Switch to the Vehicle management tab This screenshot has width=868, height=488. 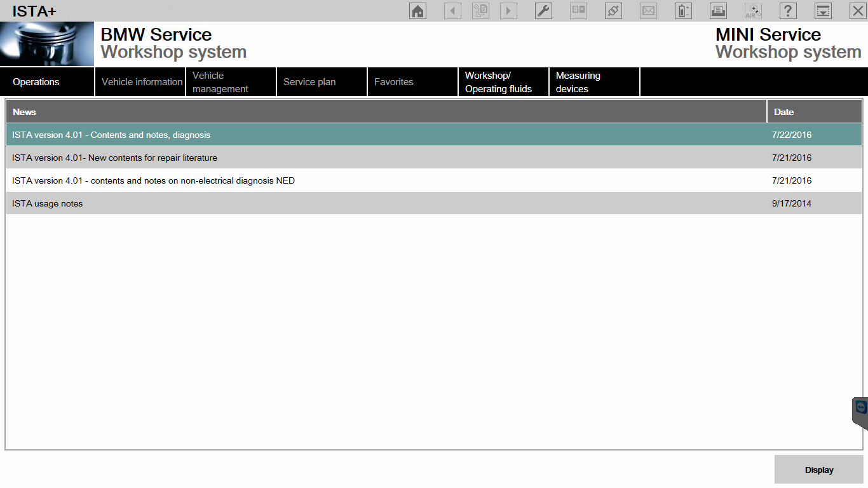(231, 82)
